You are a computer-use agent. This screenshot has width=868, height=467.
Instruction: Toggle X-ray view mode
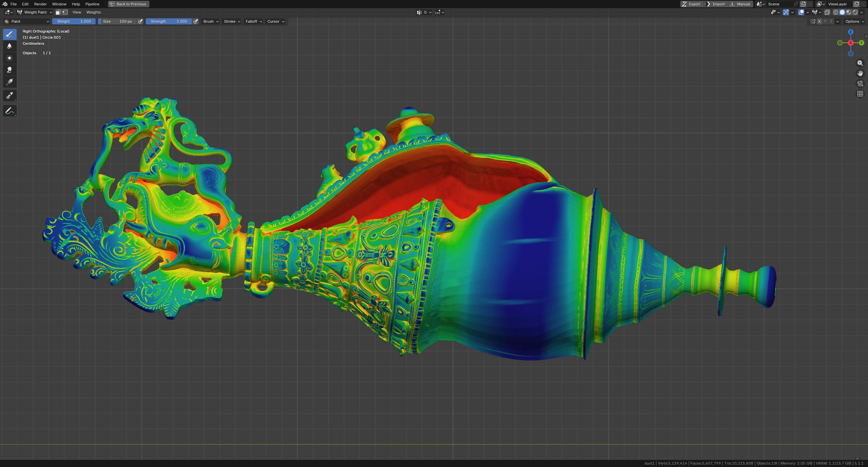tap(827, 12)
